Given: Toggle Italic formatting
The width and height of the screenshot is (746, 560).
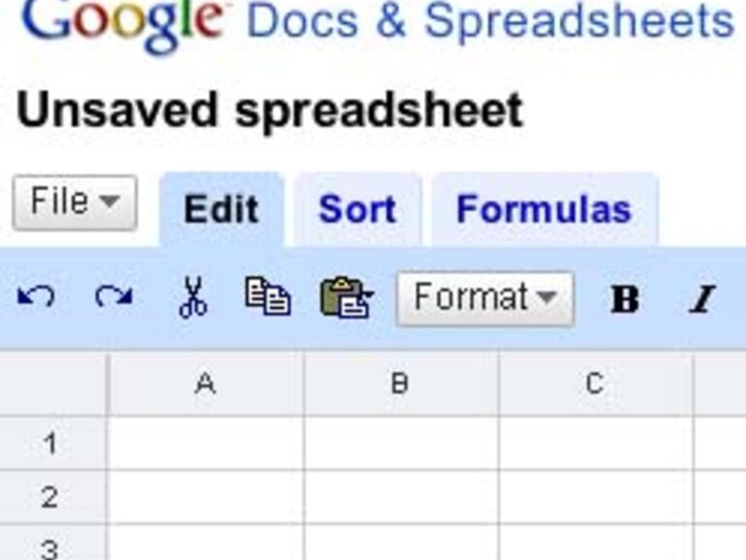Looking at the screenshot, I should click(x=701, y=299).
